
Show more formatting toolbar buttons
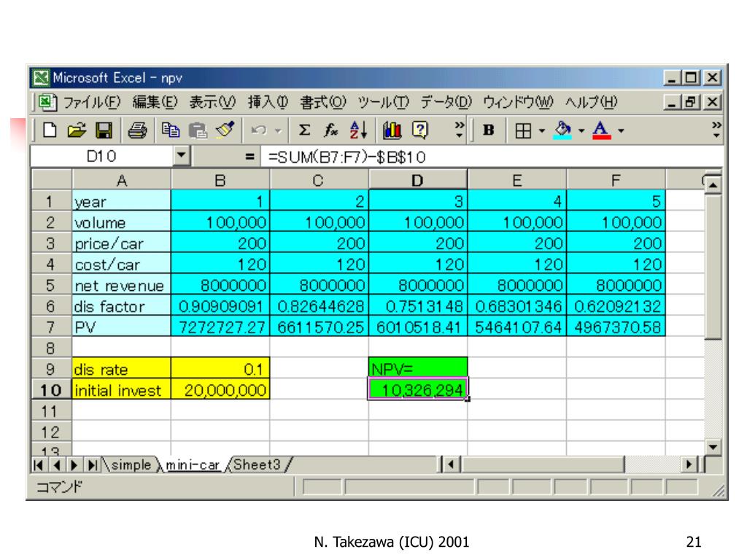click(x=716, y=130)
